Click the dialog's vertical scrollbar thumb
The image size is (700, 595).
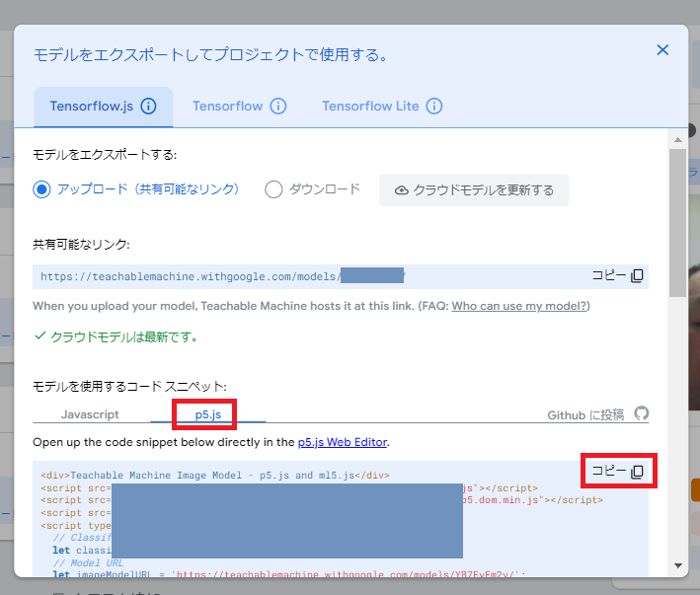coord(677,223)
